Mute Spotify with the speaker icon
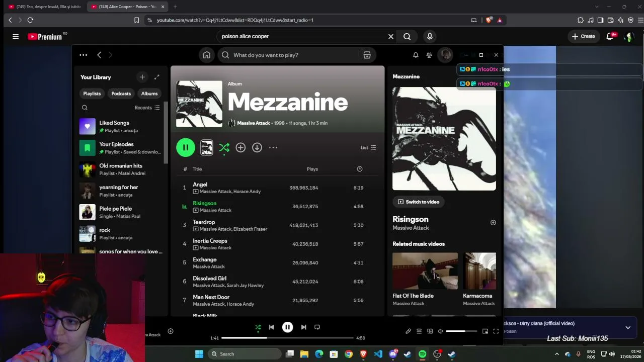 coord(440,331)
